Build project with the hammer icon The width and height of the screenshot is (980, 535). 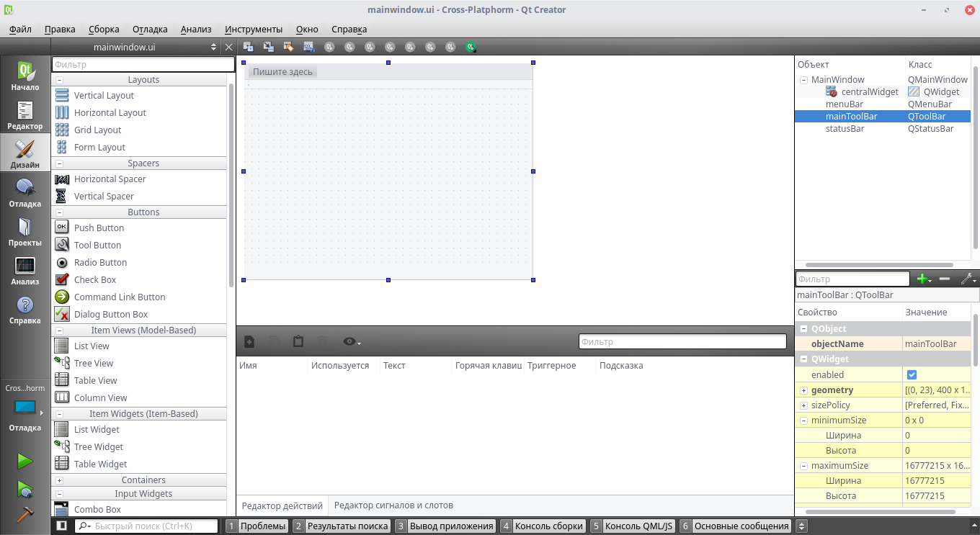point(25,515)
